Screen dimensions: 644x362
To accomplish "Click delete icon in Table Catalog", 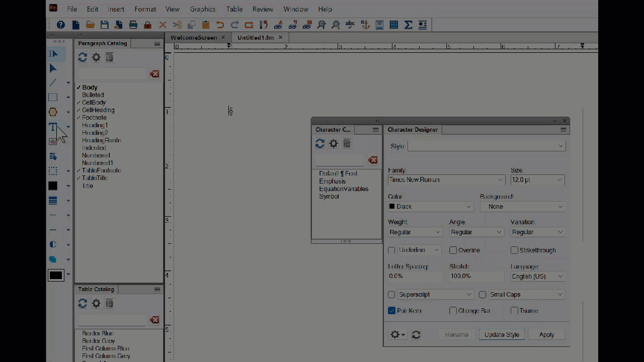I will (110, 304).
